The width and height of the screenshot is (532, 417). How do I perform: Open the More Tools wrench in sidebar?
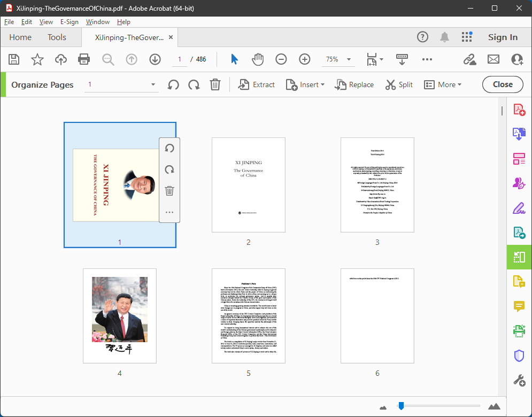[x=519, y=380]
